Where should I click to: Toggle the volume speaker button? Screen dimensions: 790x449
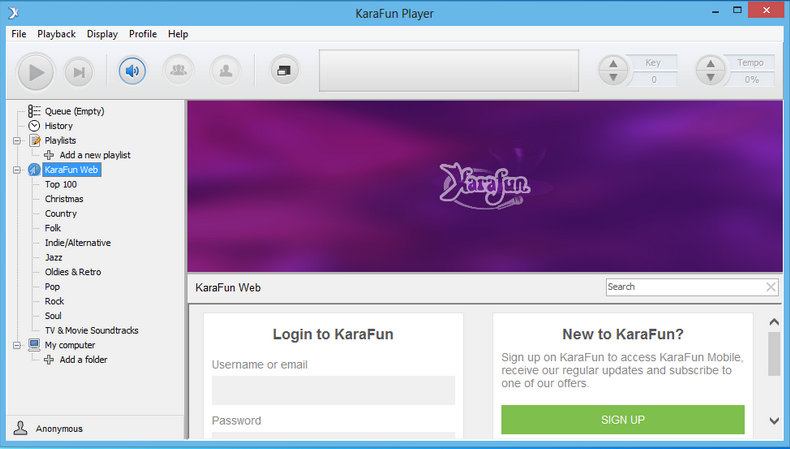132,71
